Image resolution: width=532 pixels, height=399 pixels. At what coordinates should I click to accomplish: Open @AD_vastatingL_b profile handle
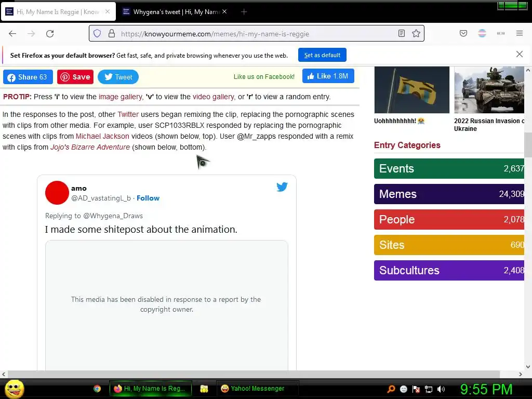tap(101, 198)
